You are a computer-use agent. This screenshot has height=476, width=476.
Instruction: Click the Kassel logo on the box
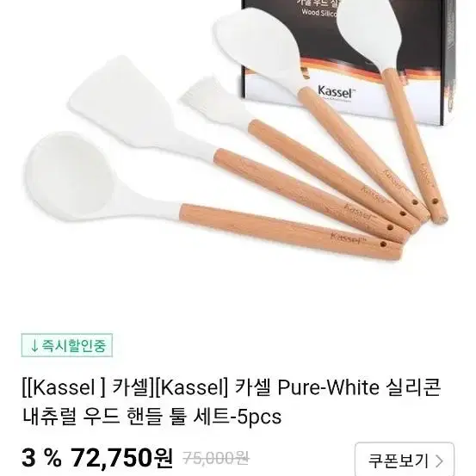tap(336, 91)
